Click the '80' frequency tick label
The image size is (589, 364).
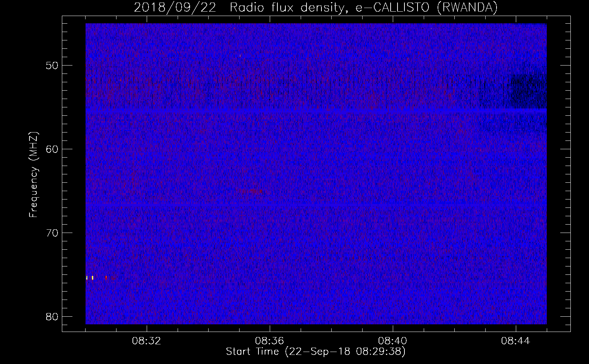pyautogui.click(x=52, y=316)
